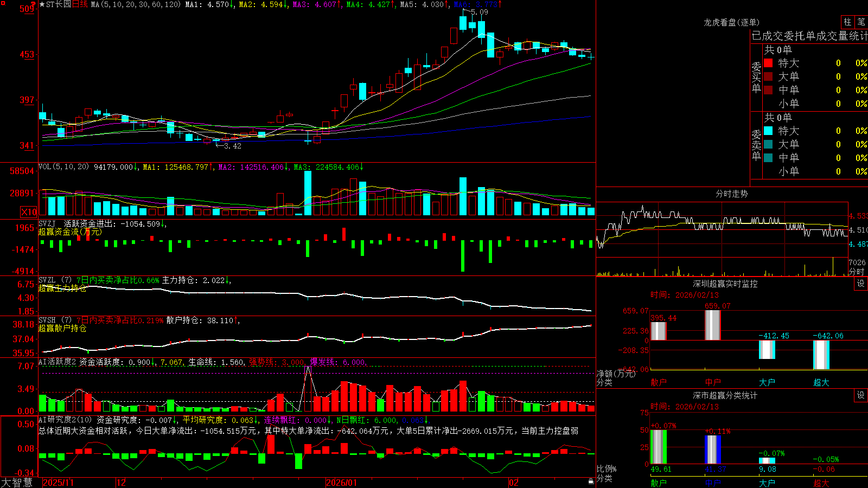Click the 委买单 小单 row label
The width and height of the screenshot is (868, 488).
click(789, 104)
